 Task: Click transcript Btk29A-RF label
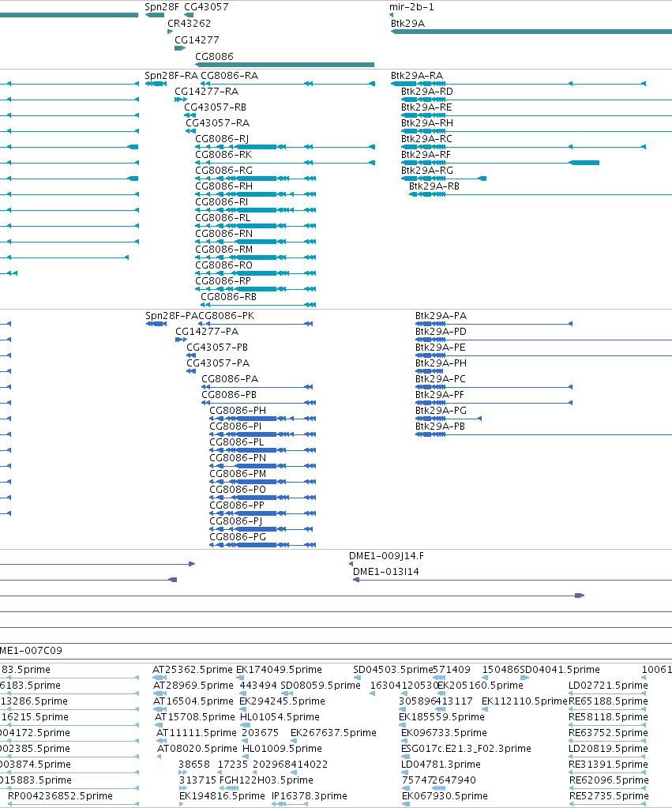426,155
